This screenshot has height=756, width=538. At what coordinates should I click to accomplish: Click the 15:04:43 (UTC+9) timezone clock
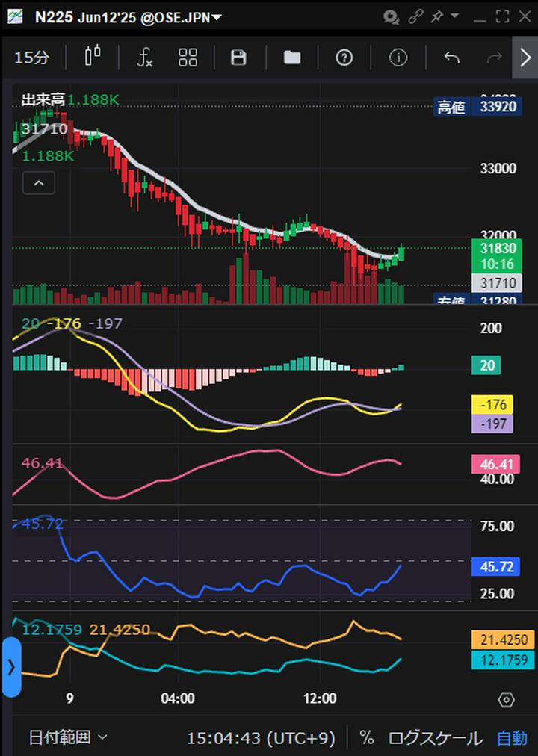point(261,738)
